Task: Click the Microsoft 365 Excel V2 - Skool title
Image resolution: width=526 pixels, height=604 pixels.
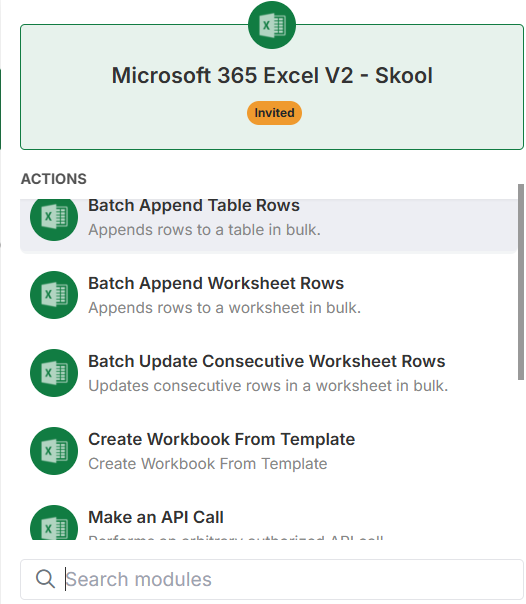Action: click(x=272, y=75)
